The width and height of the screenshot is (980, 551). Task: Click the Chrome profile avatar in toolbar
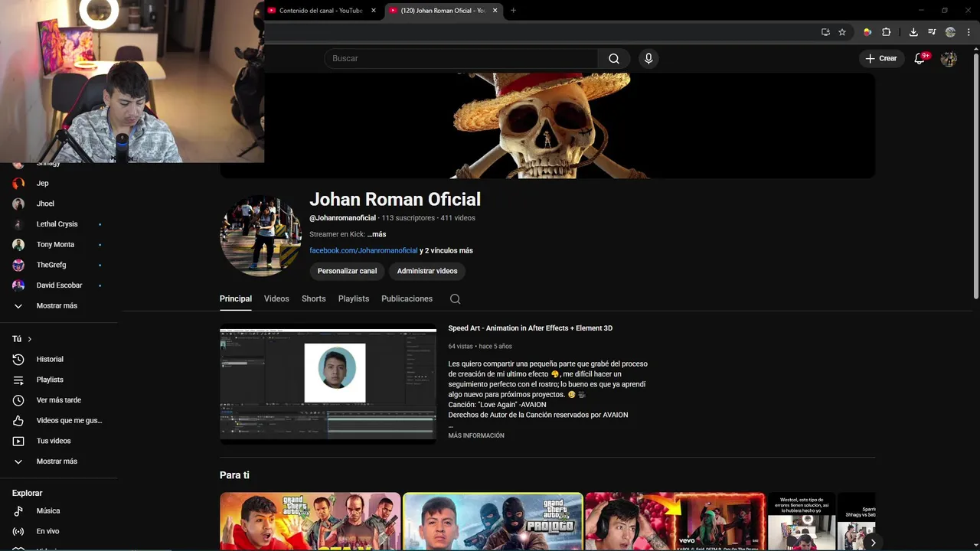(x=950, y=32)
